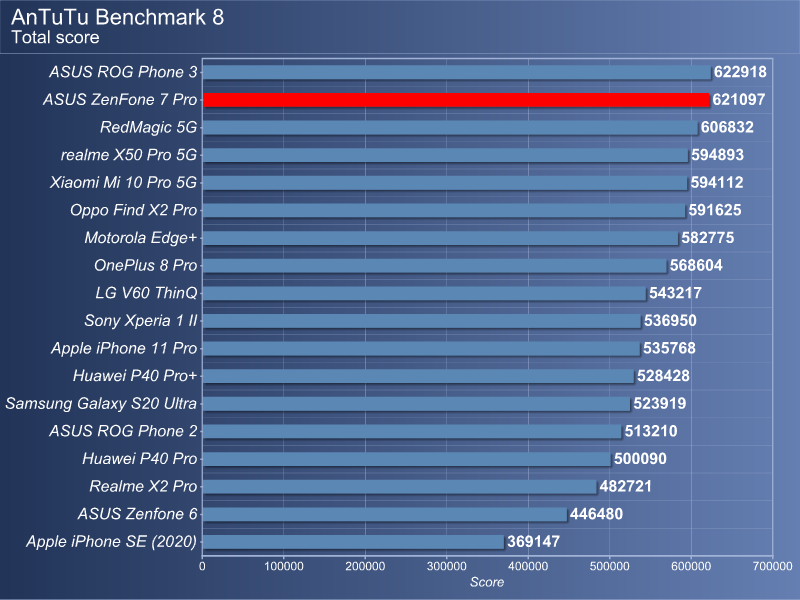Click the blue bar for Xiaomi Mi 10 Pro 5G
Viewport: 800px width, 600px height.
[x=445, y=183]
